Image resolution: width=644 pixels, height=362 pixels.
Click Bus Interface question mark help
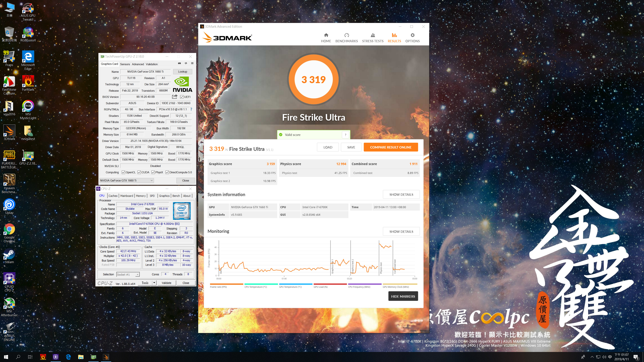pyautogui.click(x=191, y=109)
